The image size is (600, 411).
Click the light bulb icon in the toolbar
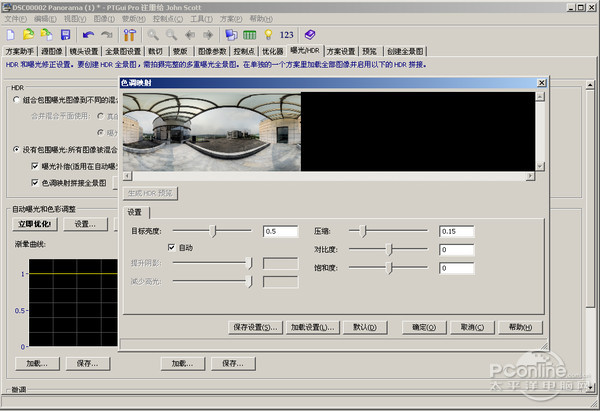pos(267,34)
